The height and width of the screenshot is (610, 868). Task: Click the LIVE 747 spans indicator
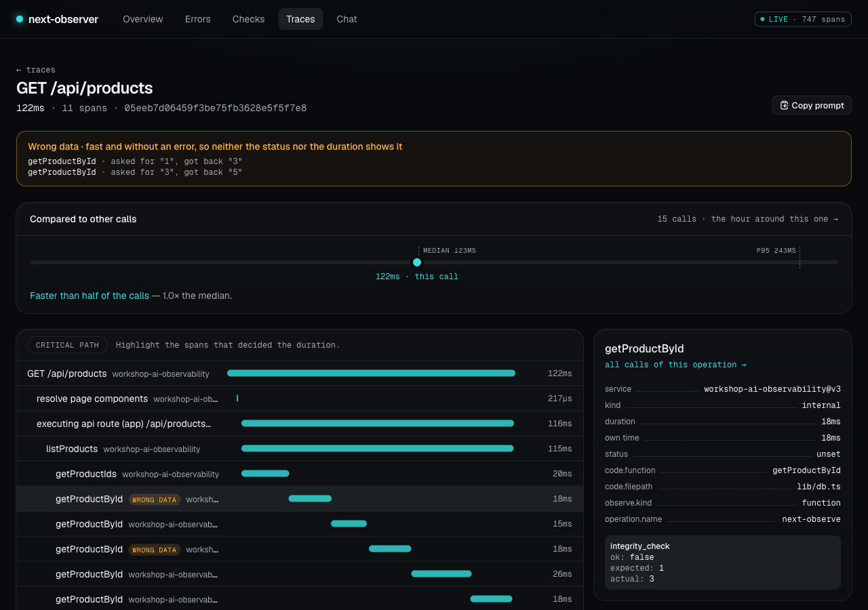click(803, 19)
